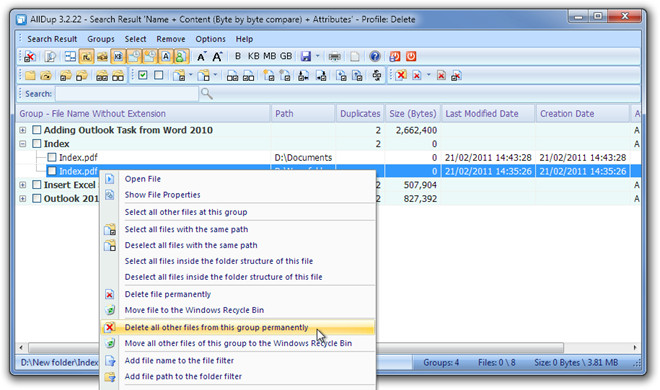Open the dropdown arrow next to save icon
This screenshot has height=390, width=660.
[x=317, y=56]
